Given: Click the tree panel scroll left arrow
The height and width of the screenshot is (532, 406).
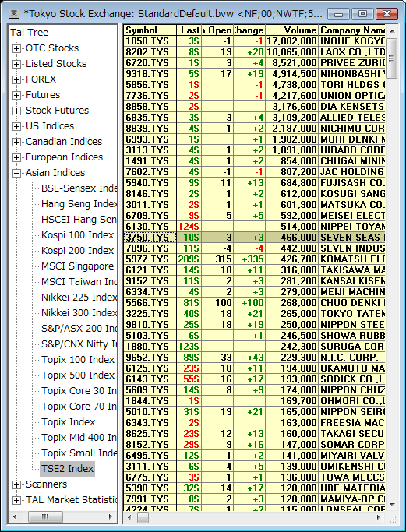Looking at the screenshot, I should pos(15,516).
